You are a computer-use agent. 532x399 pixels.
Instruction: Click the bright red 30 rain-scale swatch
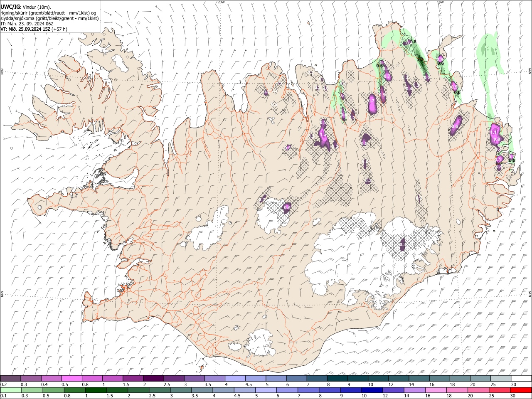pyautogui.click(x=520, y=390)
